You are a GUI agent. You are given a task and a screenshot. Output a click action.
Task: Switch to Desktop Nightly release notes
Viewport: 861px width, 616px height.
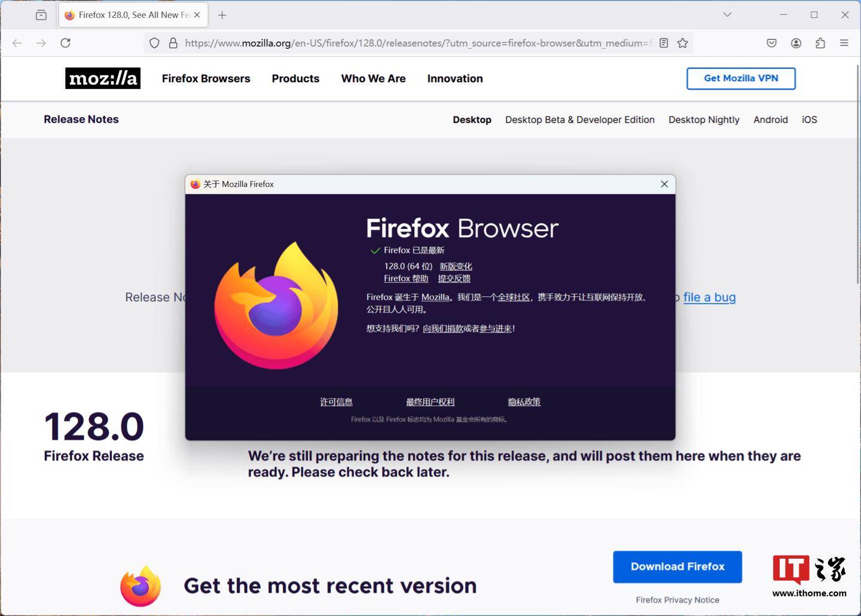pos(704,119)
